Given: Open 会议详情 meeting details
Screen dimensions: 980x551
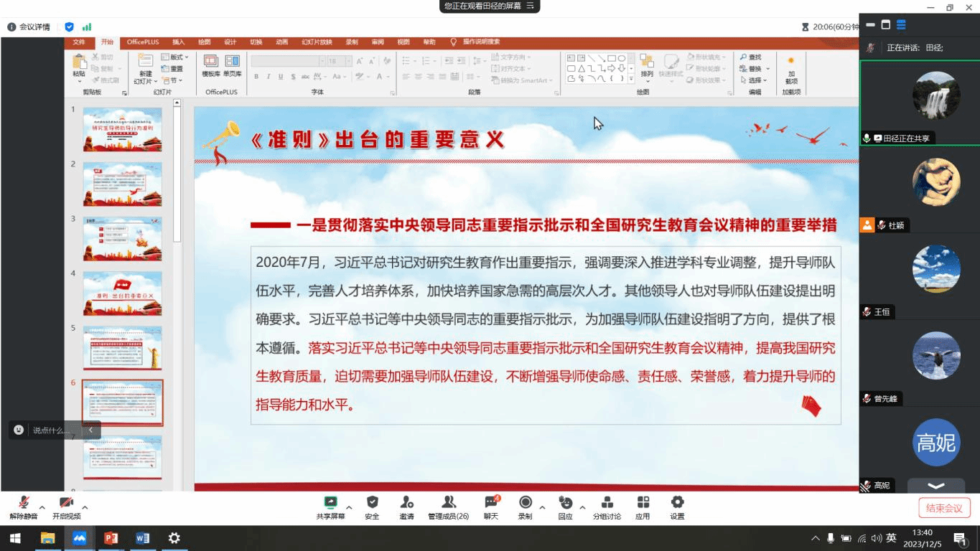Looking at the screenshot, I should [29, 27].
